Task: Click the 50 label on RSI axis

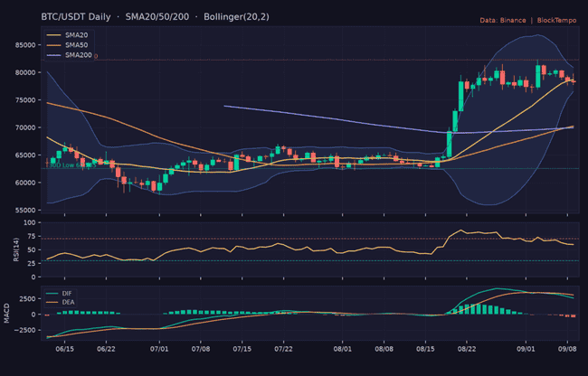Action: click(x=32, y=249)
